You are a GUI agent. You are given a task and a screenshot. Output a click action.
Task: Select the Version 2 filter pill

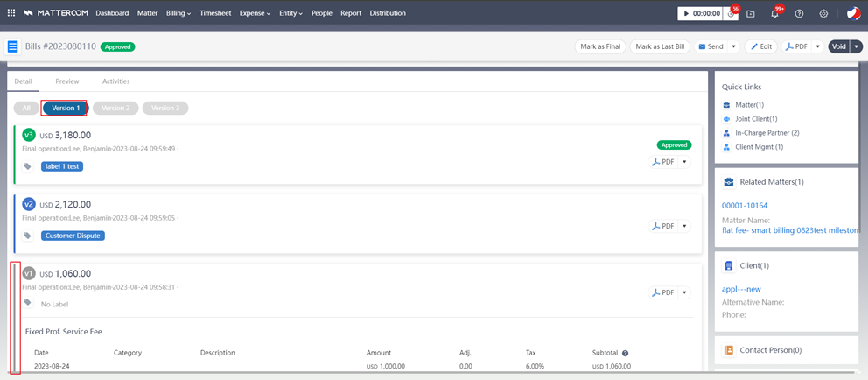[x=115, y=108]
